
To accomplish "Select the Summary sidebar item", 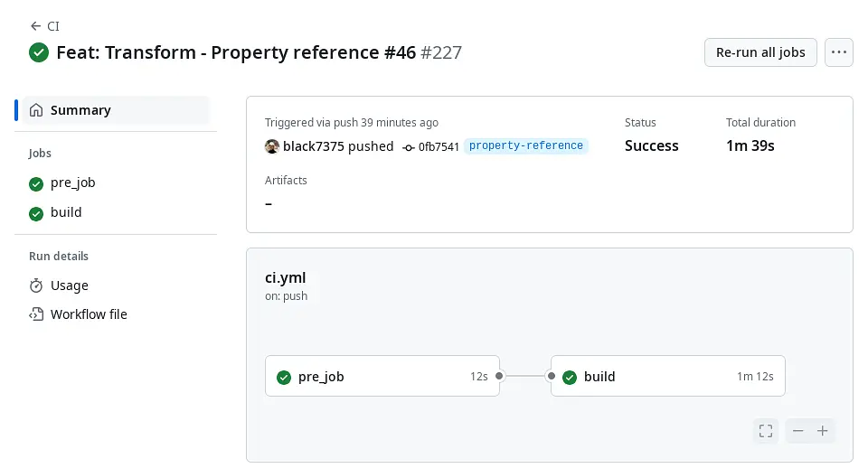I will tap(116, 110).
